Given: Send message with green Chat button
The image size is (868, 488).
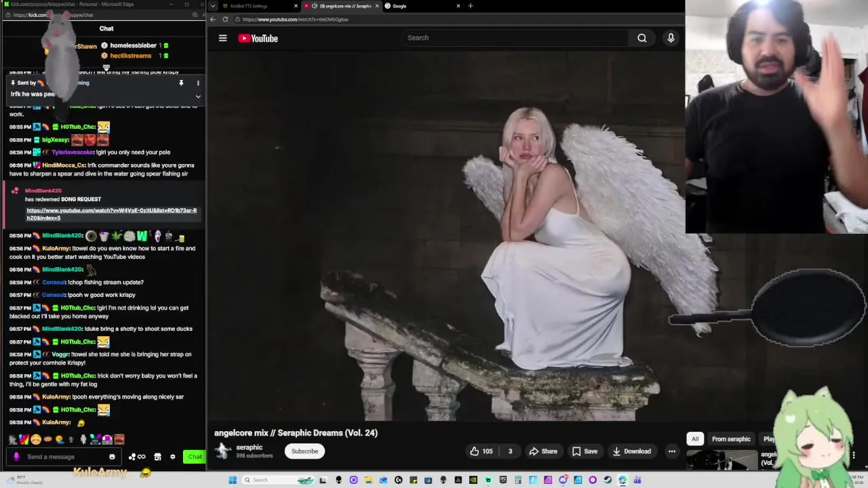Looking at the screenshot, I should click(x=195, y=457).
